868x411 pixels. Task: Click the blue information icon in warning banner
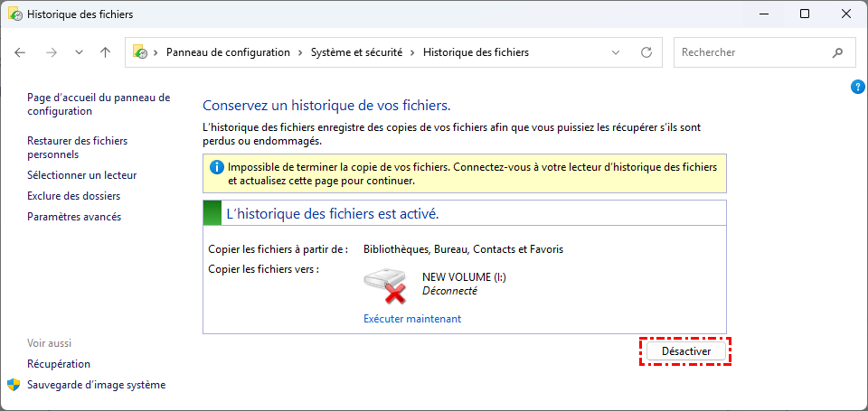coord(216,168)
